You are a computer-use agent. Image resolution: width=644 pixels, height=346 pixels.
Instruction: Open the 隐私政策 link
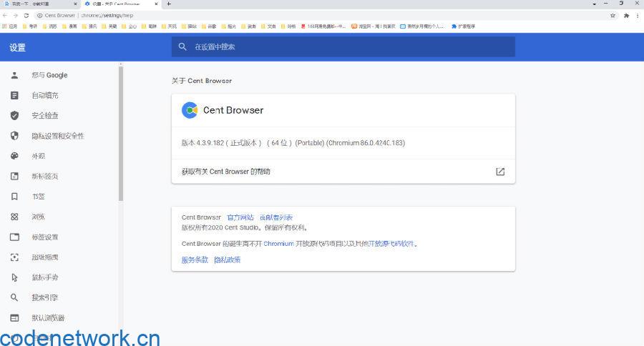(227, 259)
